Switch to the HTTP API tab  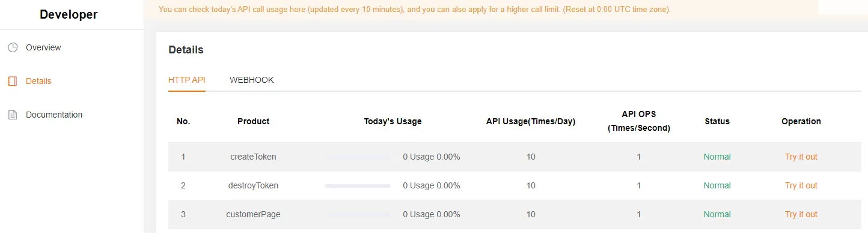(187, 80)
